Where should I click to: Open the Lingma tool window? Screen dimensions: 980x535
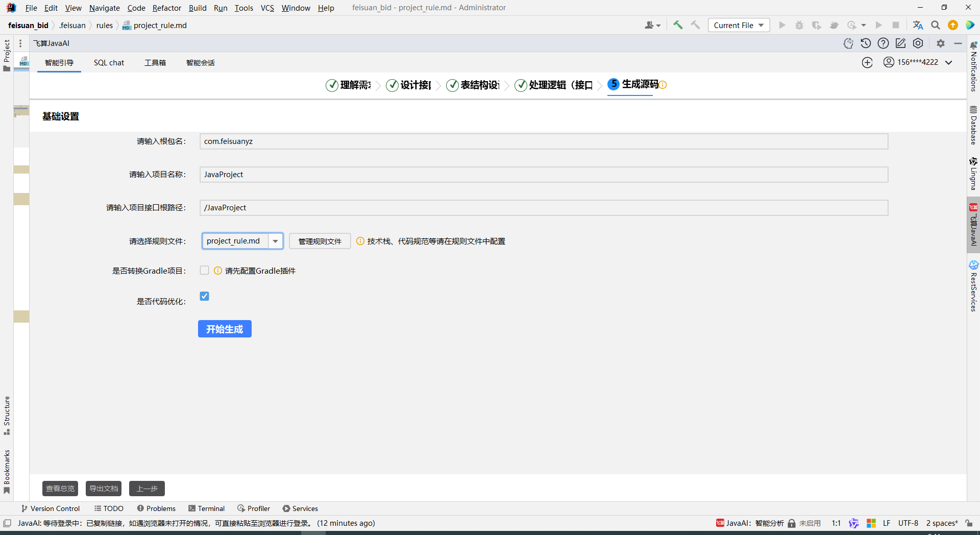pyautogui.click(x=973, y=174)
